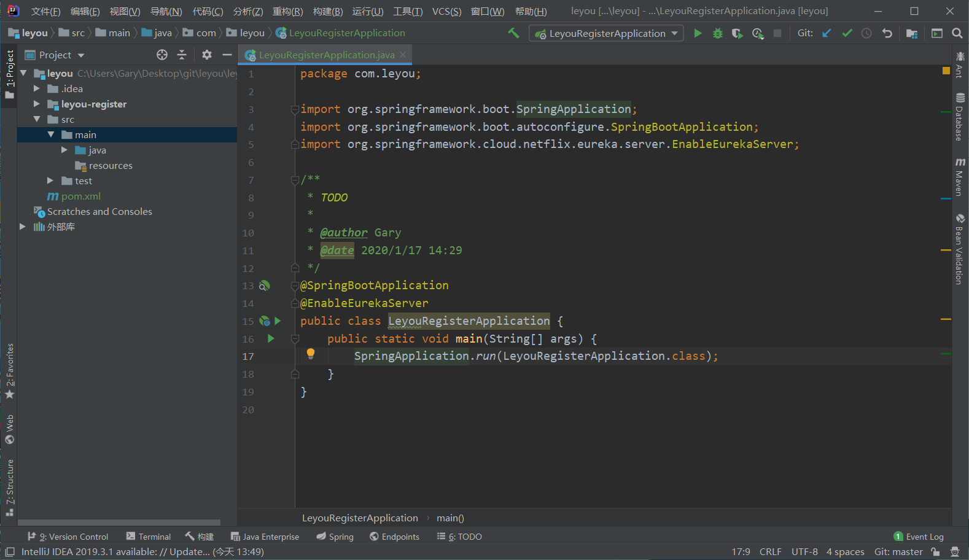This screenshot has width=969, height=560.
Task: Toggle read-only lock icon in status bar
Action: tap(935, 552)
